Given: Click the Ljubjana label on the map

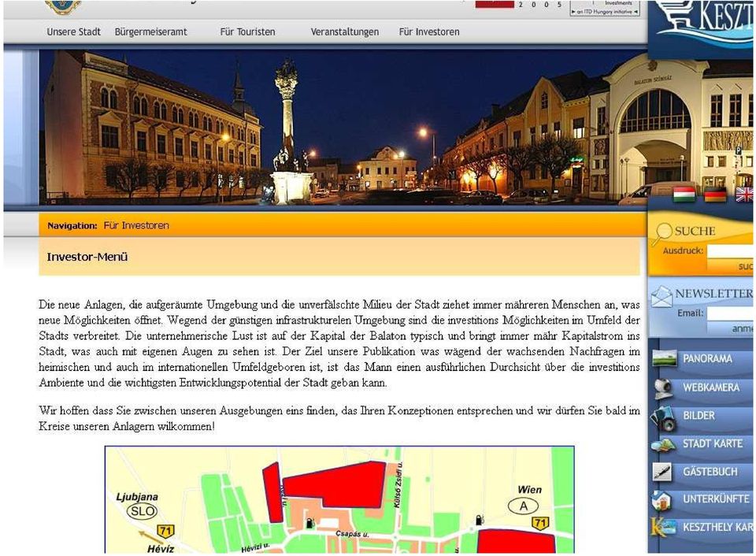Looking at the screenshot, I should tap(137, 497).
